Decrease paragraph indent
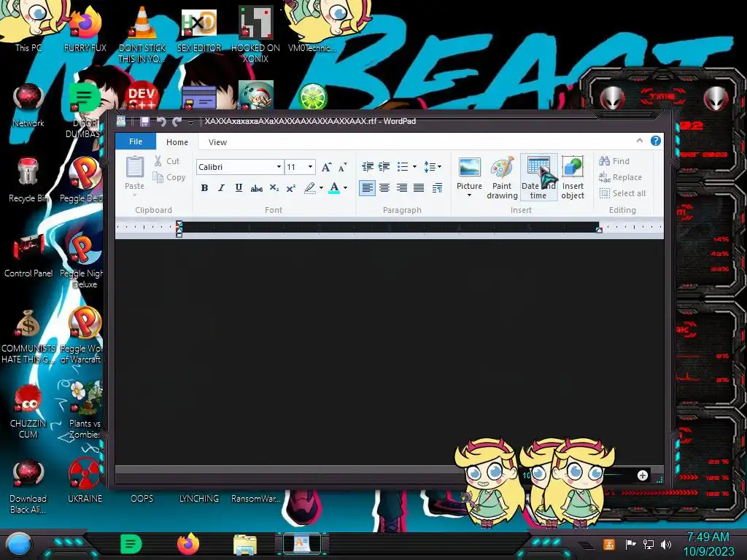 pos(368,167)
